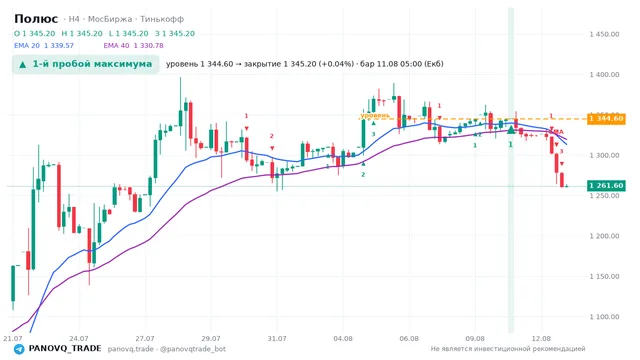Click the 1 200.00 price axis label

point(604,236)
